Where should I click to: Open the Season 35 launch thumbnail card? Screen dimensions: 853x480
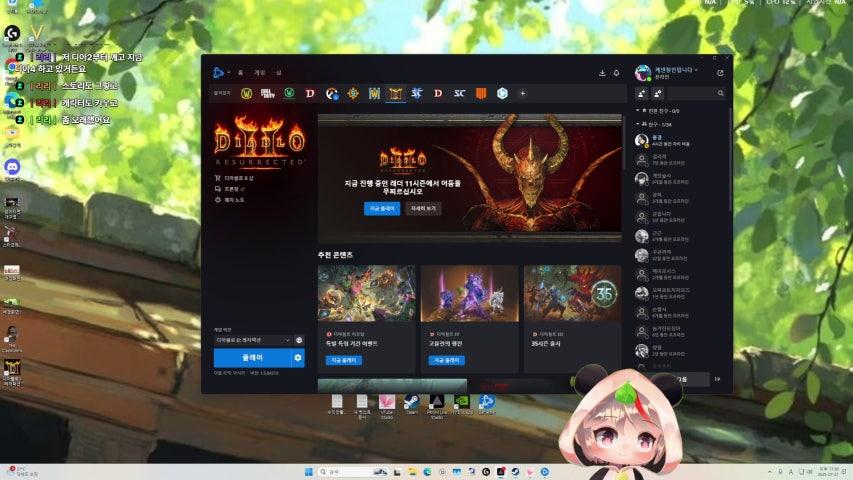[572, 293]
